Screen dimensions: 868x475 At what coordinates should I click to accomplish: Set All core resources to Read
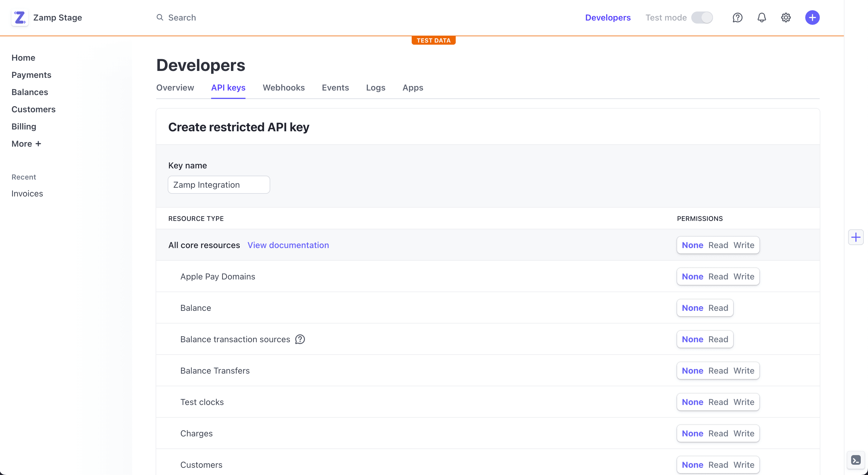(x=718, y=245)
